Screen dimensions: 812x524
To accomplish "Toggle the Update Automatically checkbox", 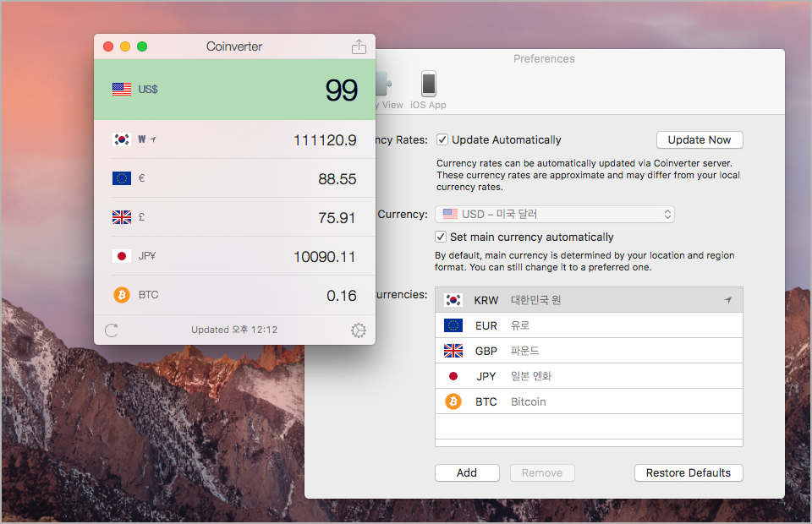I will [442, 139].
